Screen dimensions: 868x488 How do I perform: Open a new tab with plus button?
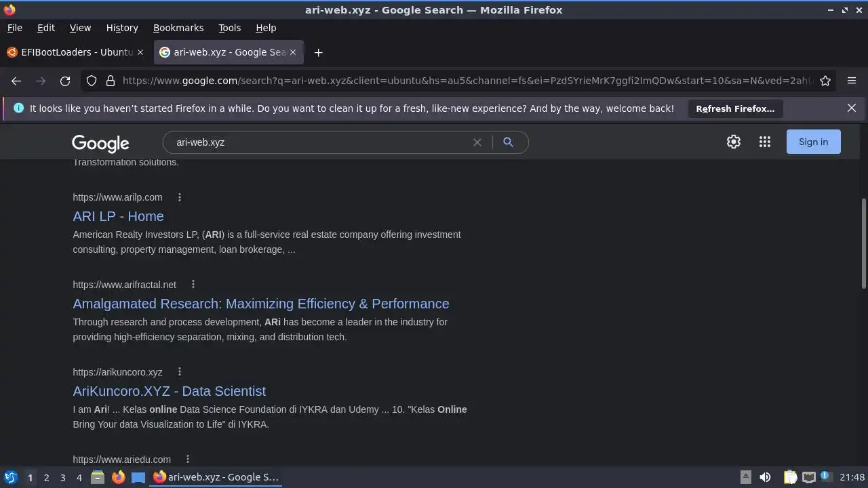(318, 52)
